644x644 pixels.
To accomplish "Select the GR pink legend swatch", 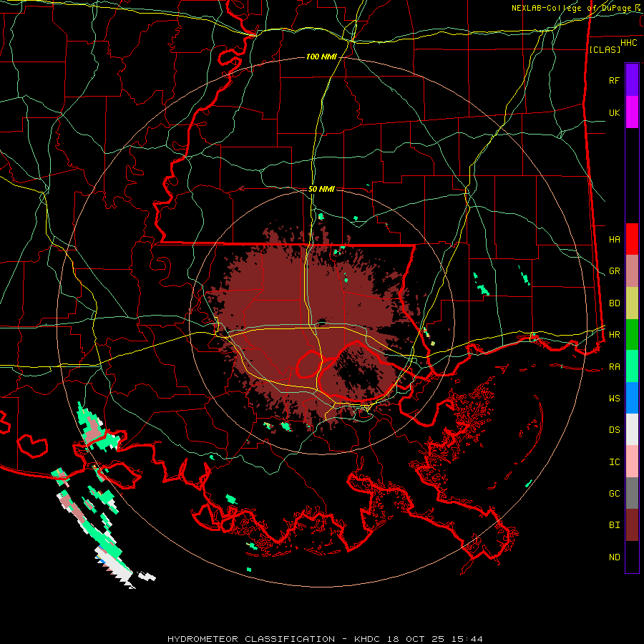I will (632, 271).
